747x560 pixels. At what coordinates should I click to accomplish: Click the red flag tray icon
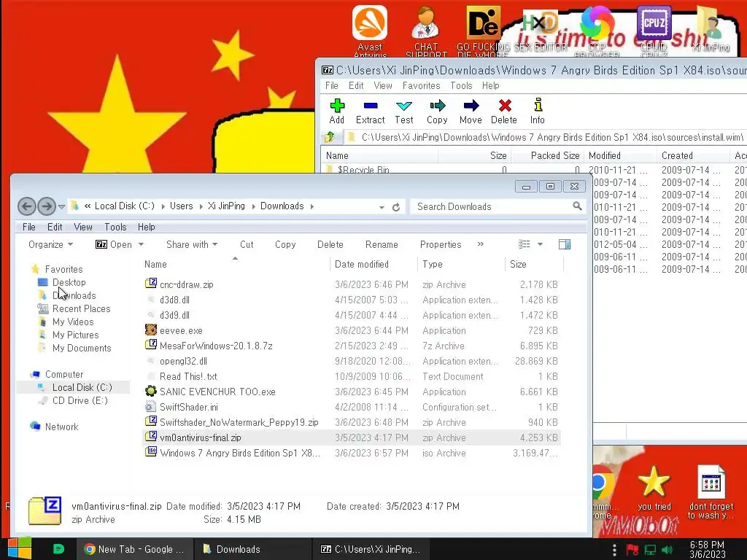click(x=632, y=550)
